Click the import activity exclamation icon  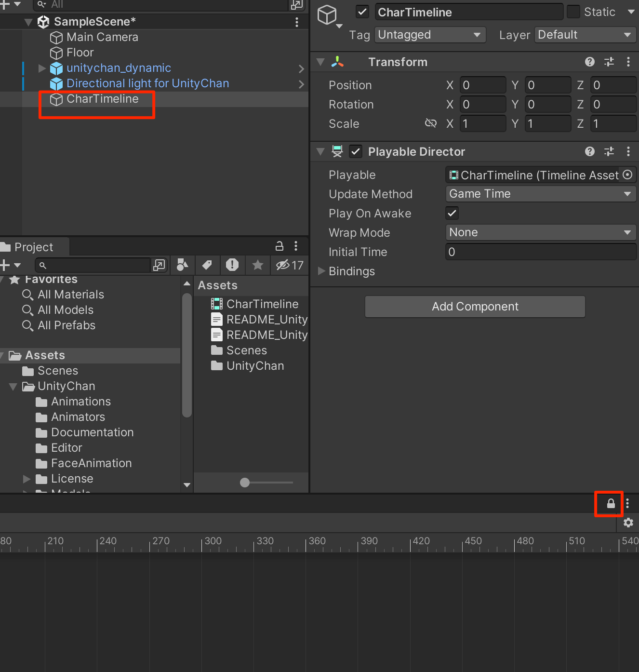pyautogui.click(x=232, y=265)
